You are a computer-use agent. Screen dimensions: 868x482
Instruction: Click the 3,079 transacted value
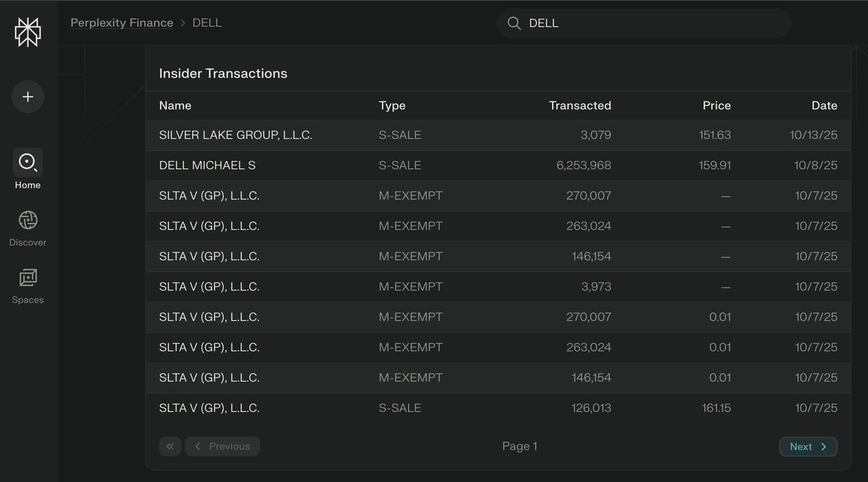pyautogui.click(x=596, y=135)
